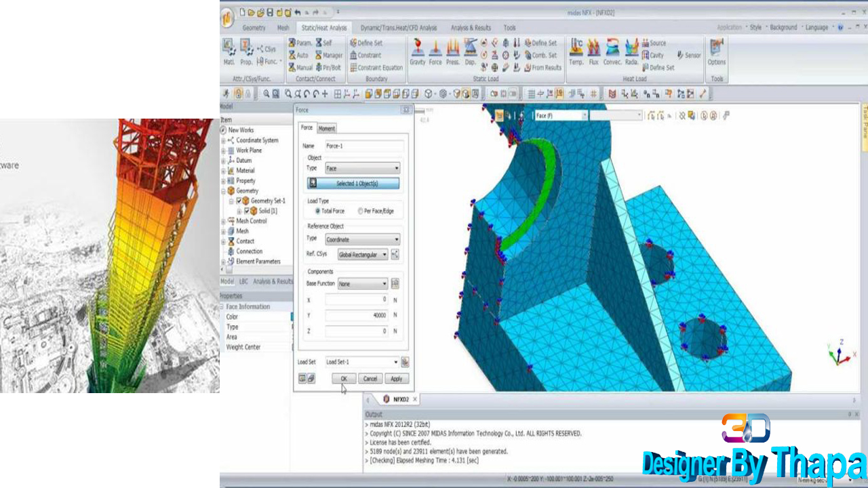
Task: Select the Element Parameters tree item
Action: coord(258,261)
